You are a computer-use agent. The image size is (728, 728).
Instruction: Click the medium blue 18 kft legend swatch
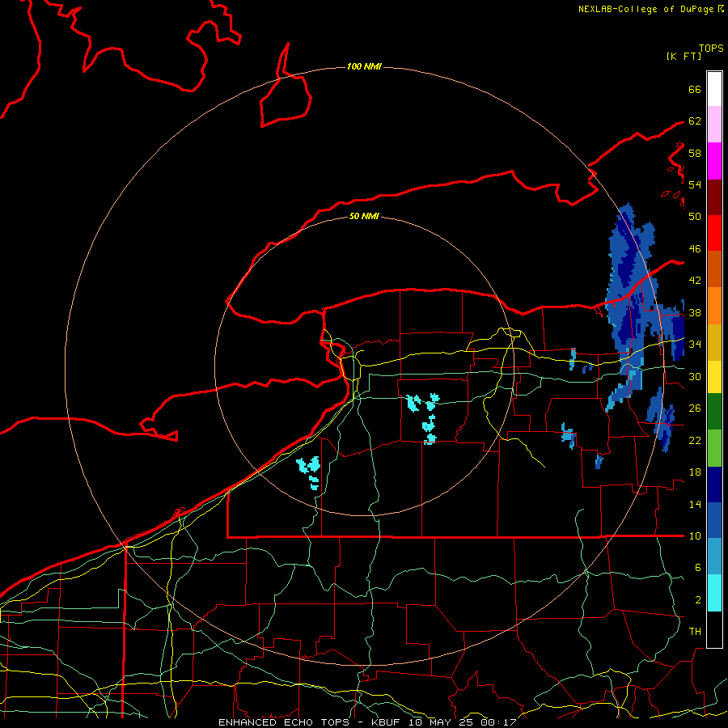tap(714, 520)
